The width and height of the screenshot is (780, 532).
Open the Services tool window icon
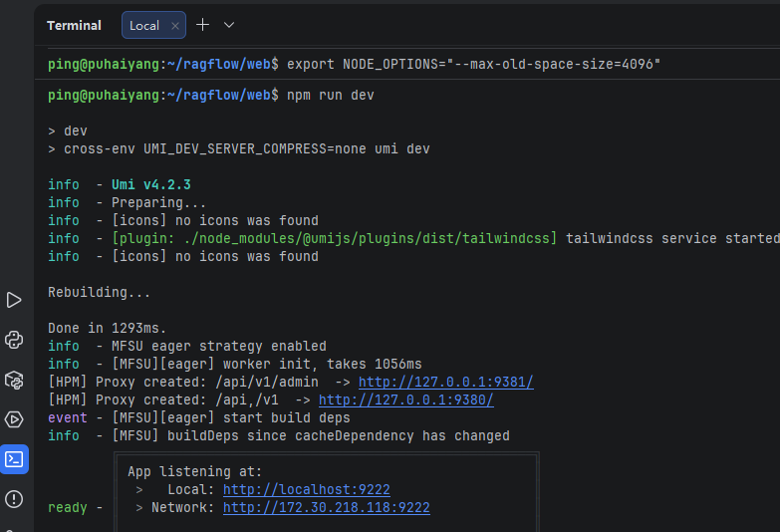tap(14, 419)
